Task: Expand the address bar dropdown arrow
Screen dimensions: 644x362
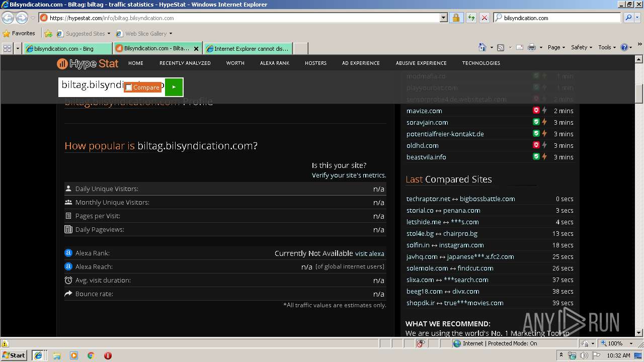Action: 443,18
